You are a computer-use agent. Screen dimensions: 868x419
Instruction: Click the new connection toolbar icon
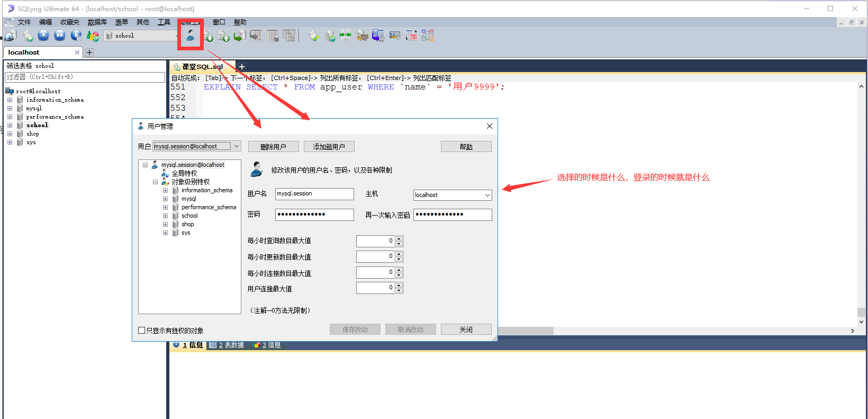11,35
